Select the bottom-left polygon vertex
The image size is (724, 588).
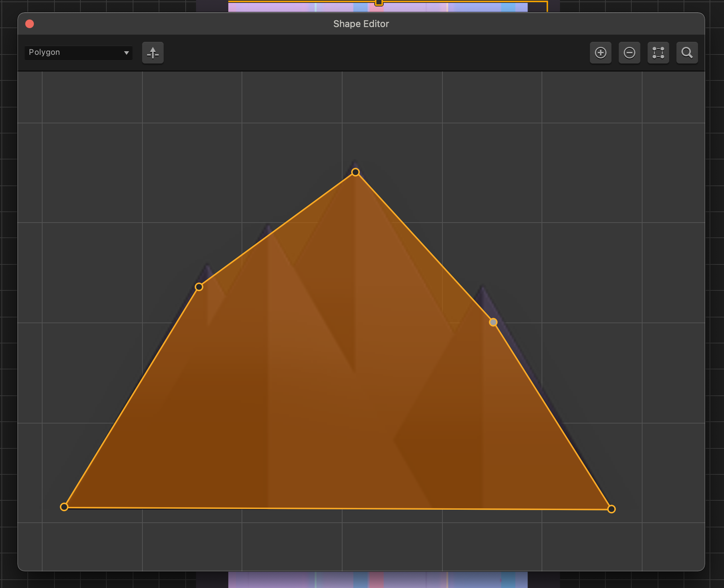64,507
